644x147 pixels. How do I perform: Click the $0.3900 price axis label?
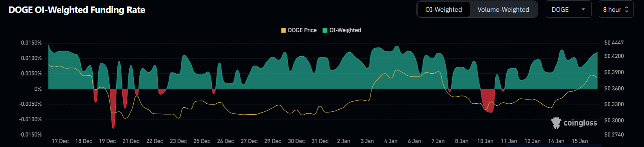[614, 72]
